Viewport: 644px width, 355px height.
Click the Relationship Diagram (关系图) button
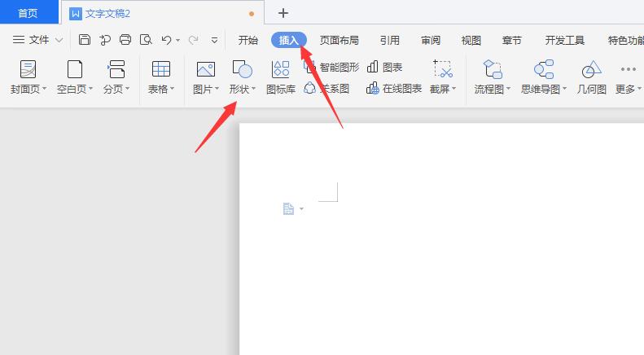327,88
